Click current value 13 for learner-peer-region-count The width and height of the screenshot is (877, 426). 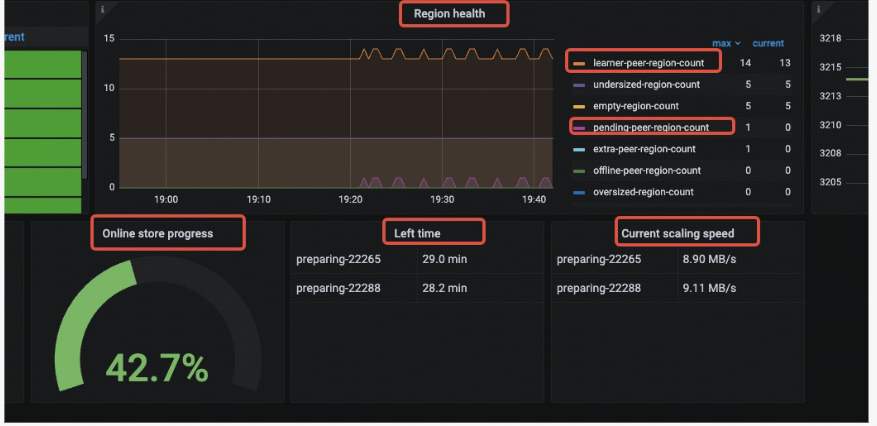click(x=785, y=63)
